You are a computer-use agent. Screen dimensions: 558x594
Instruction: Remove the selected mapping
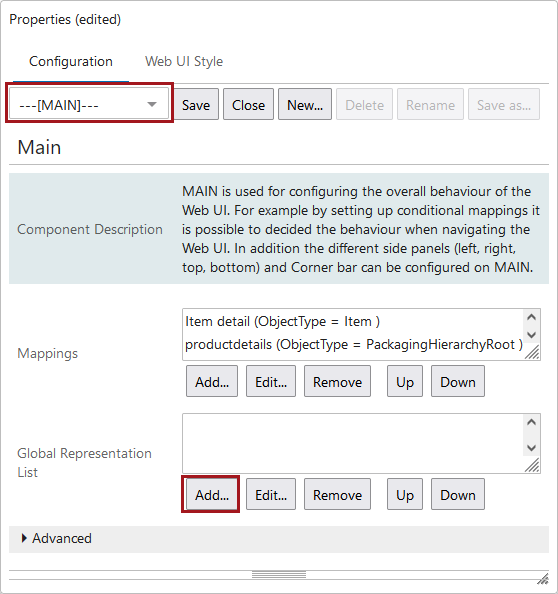[337, 381]
